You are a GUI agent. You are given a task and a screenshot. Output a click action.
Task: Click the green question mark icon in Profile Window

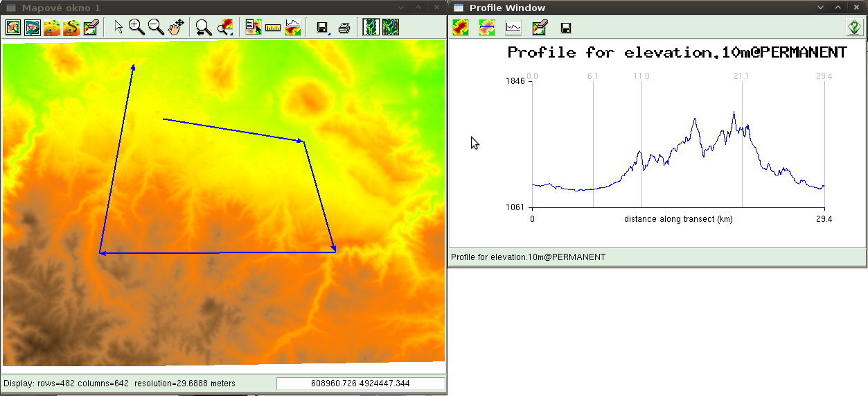pyautogui.click(x=855, y=28)
